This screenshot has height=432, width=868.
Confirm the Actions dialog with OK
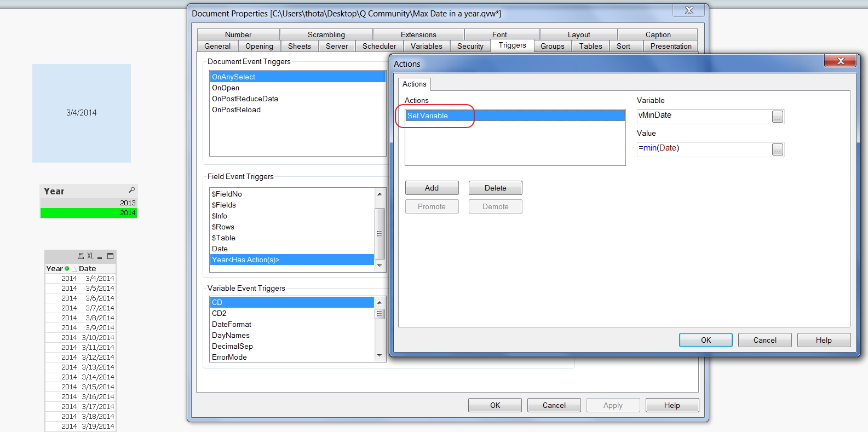706,340
